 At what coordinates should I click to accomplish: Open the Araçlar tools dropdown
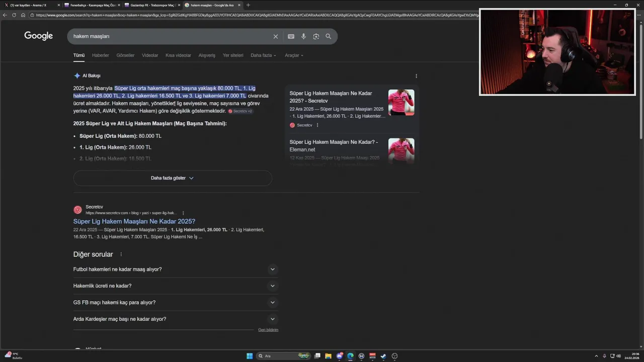coord(294,55)
